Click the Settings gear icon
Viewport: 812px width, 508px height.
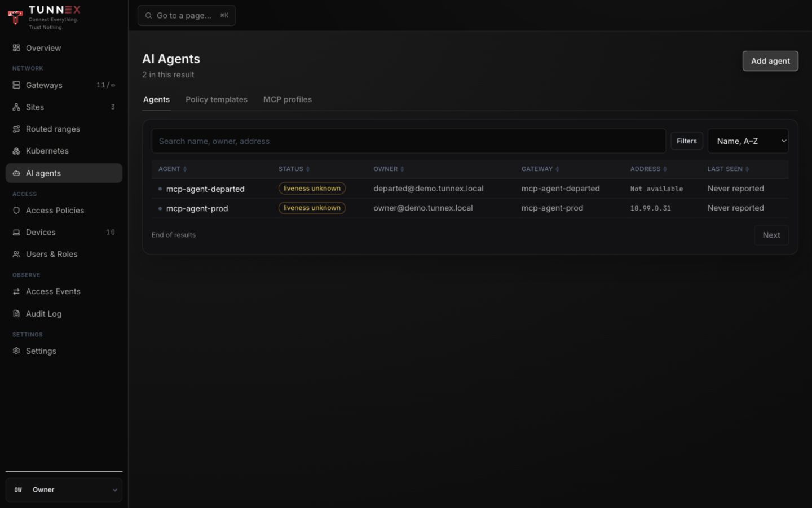tap(16, 351)
